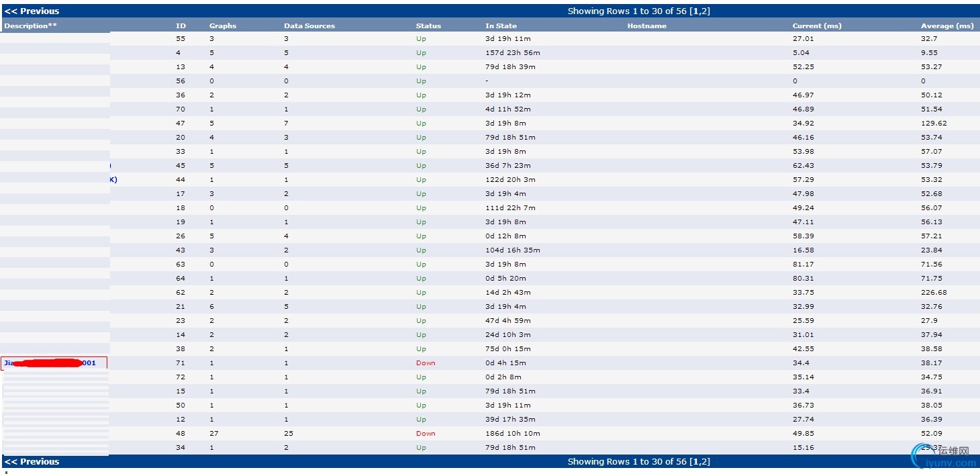The image size is (980, 474).
Task: Open page 2 in top pagination
Action: click(x=705, y=11)
